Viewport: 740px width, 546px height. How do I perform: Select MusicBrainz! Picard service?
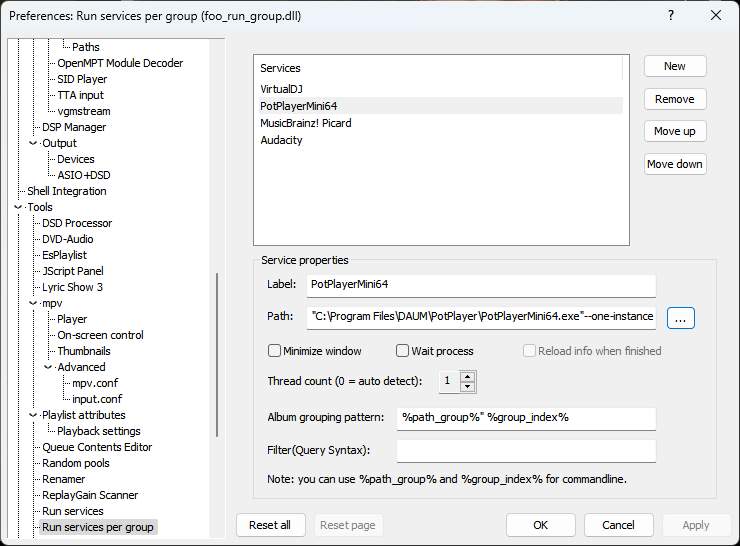(441, 123)
